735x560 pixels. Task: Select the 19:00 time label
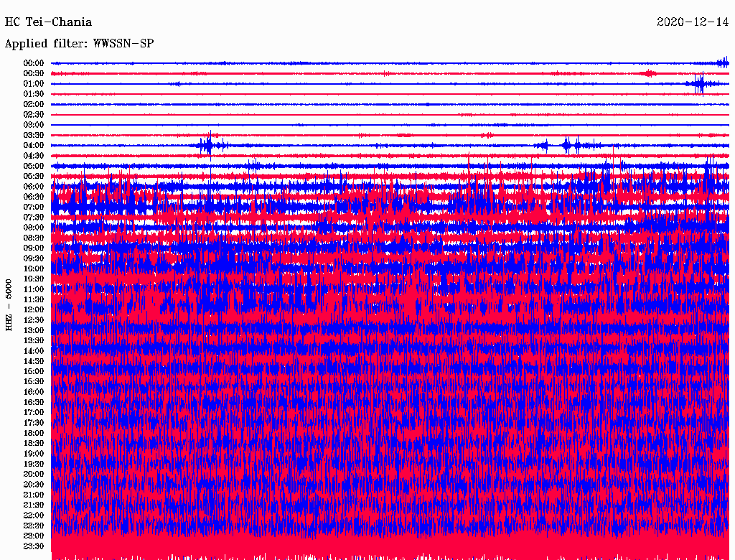click(x=34, y=454)
